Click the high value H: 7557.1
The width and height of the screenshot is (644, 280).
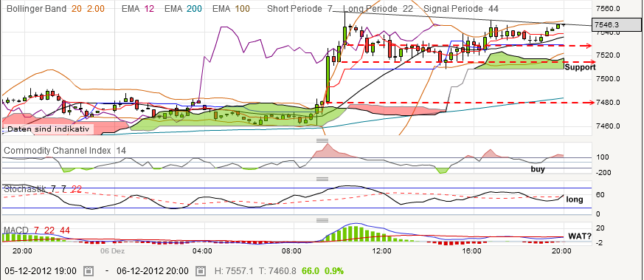point(235,271)
